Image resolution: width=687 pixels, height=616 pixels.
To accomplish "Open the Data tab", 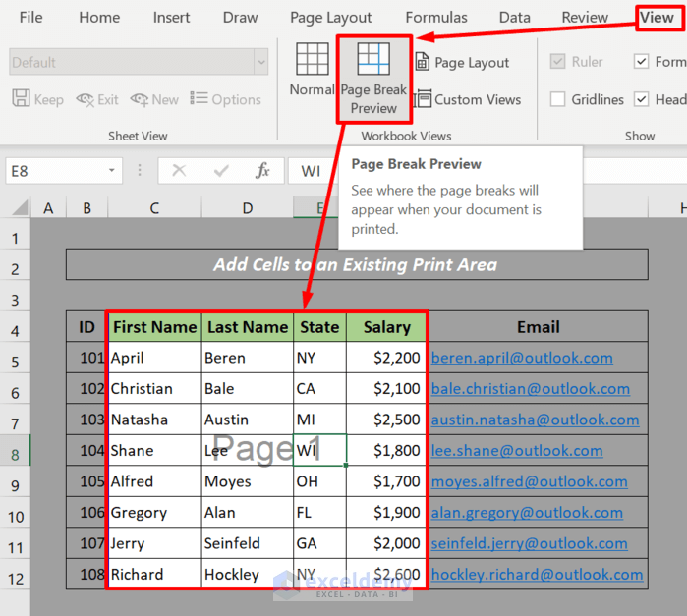I will click(x=515, y=18).
